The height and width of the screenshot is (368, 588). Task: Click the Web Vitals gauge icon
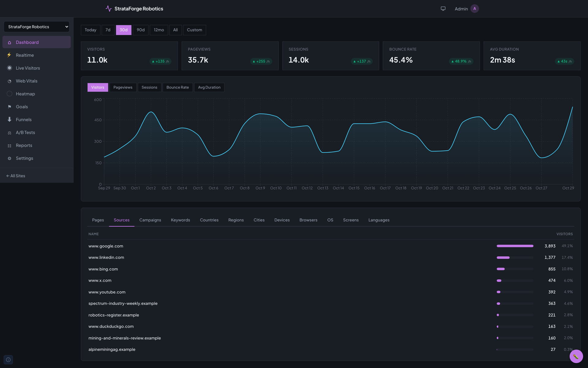pos(9,81)
